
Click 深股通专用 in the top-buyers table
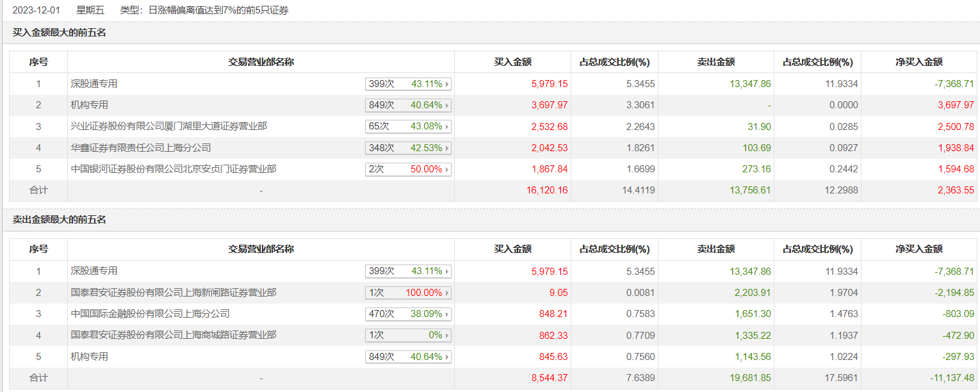pyautogui.click(x=94, y=84)
